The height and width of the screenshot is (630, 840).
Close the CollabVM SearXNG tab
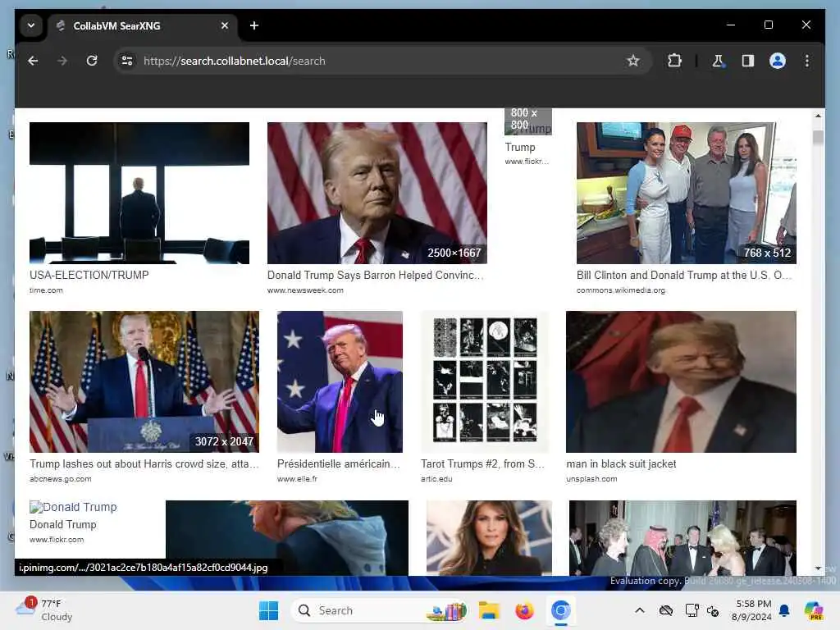225,25
